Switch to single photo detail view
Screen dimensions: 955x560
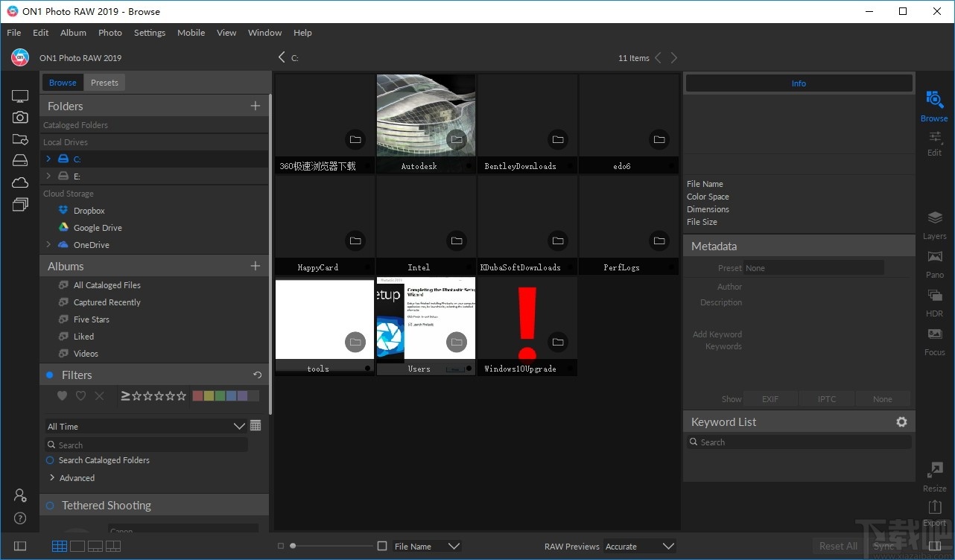point(77,546)
